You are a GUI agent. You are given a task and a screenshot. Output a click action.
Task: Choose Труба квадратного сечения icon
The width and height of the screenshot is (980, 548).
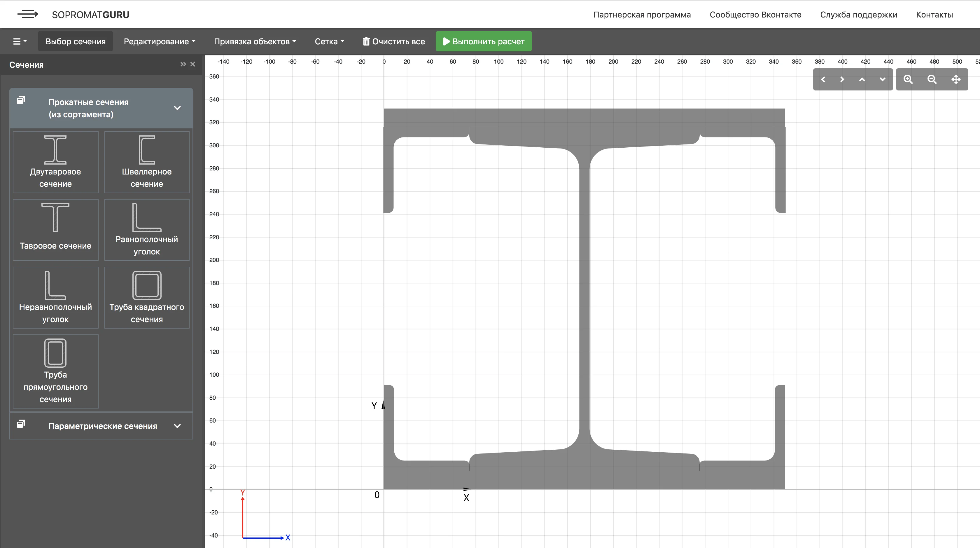(147, 298)
